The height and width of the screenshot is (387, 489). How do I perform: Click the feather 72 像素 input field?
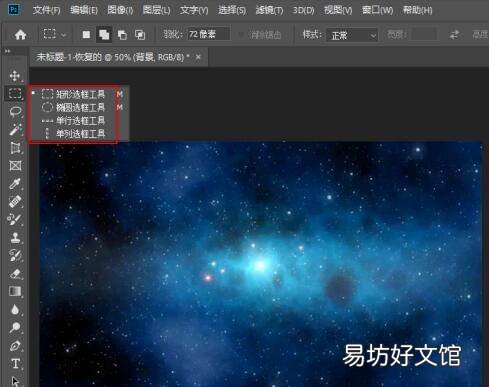click(208, 34)
